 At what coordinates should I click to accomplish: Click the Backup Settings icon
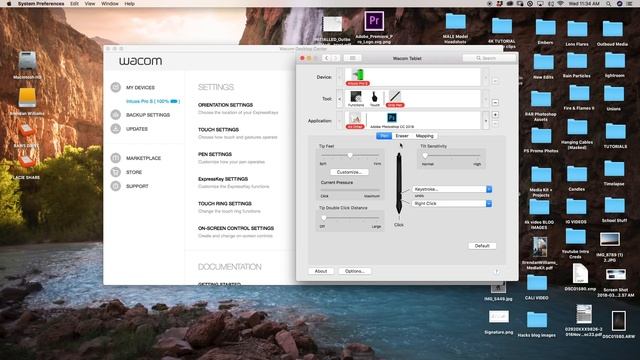(x=116, y=115)
